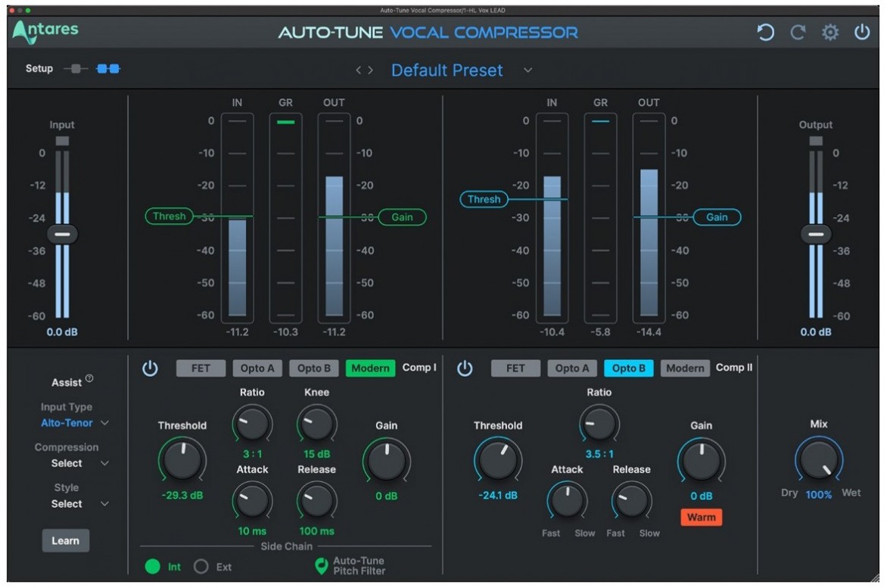
Task: Toggle Comp II power button
Action: (465, 369)
